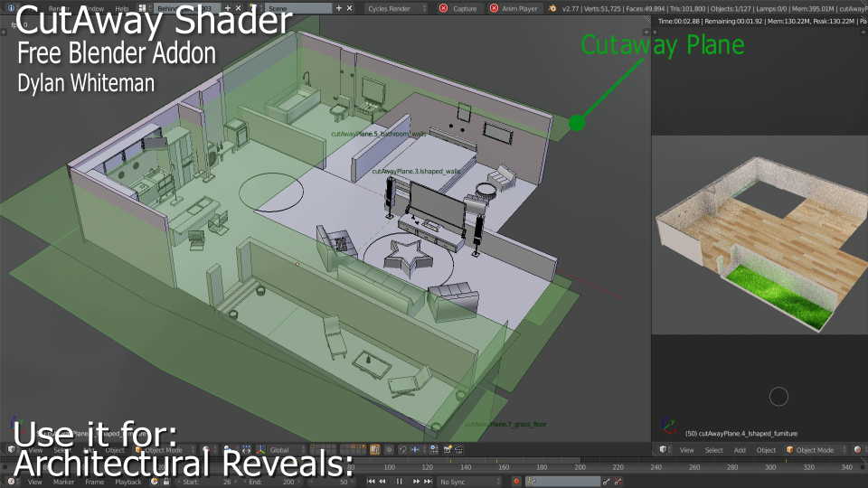The height and width of the screenshot is (488, 868).
Task: Click cutAwayPlane.5_bathroom_walls label in viewport
Action: (x=379, y=134)
